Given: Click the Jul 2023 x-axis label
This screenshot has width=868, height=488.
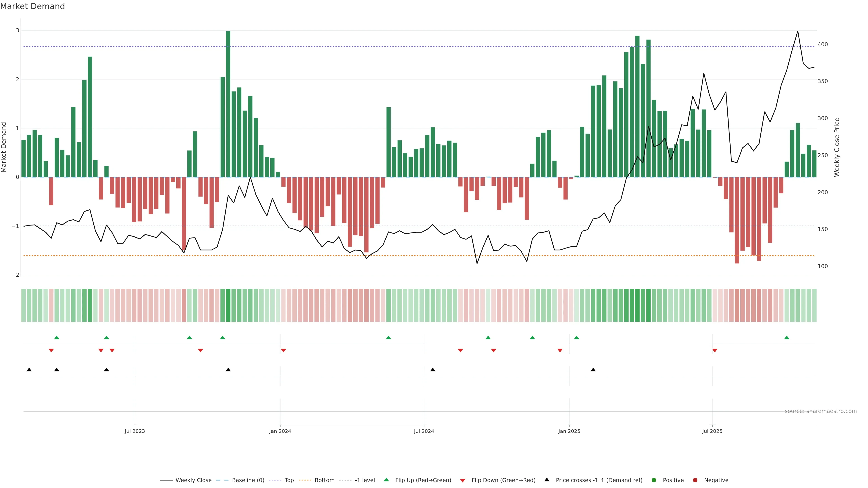Looking at the screenshot, I should 134,431.
